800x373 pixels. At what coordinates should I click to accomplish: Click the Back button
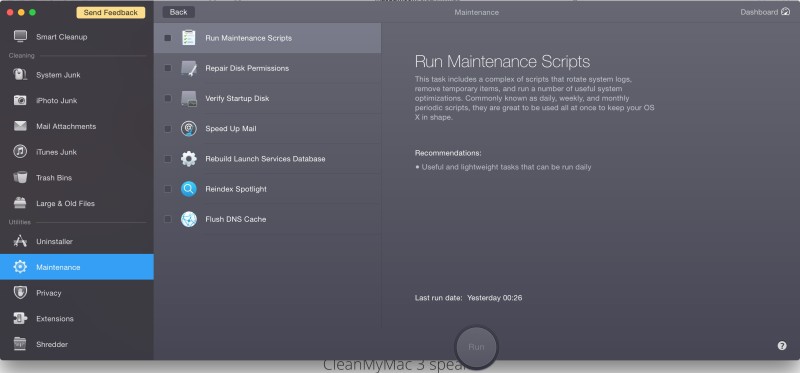click(x=179, y=12)
